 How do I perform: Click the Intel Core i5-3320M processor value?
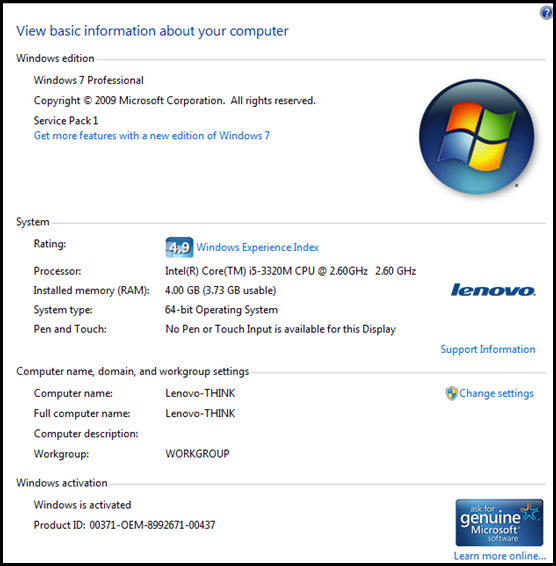point(290,271)
